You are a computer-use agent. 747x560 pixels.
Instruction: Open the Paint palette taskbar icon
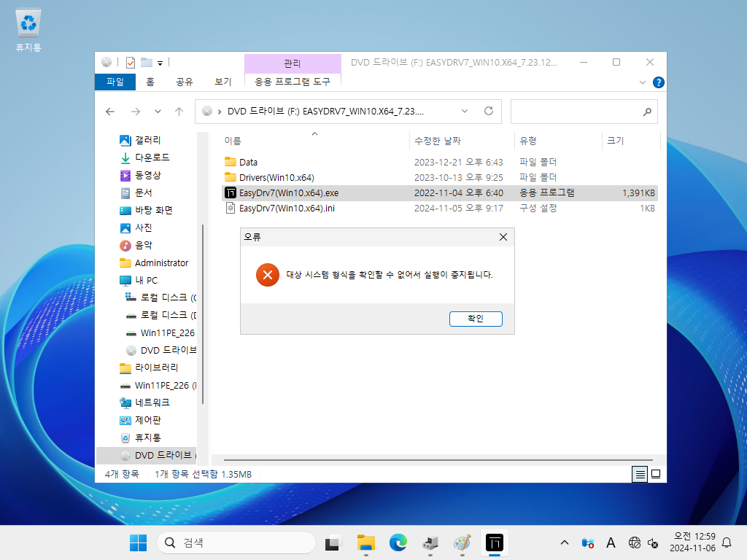pyautogui.click(x=462, y=542)
